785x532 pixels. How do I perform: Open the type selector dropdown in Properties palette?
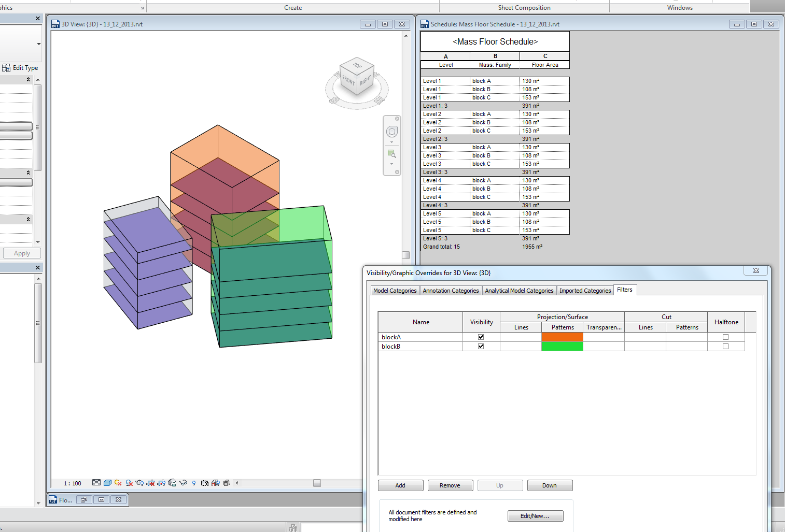click(x=38, y=44)
